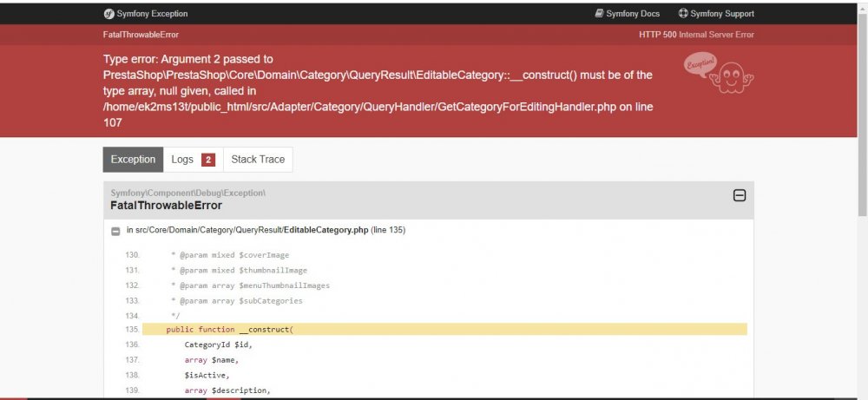Click code line 138 '$isActive,'
The height and width of the screenshot is (400, 868).
(207, 376)
